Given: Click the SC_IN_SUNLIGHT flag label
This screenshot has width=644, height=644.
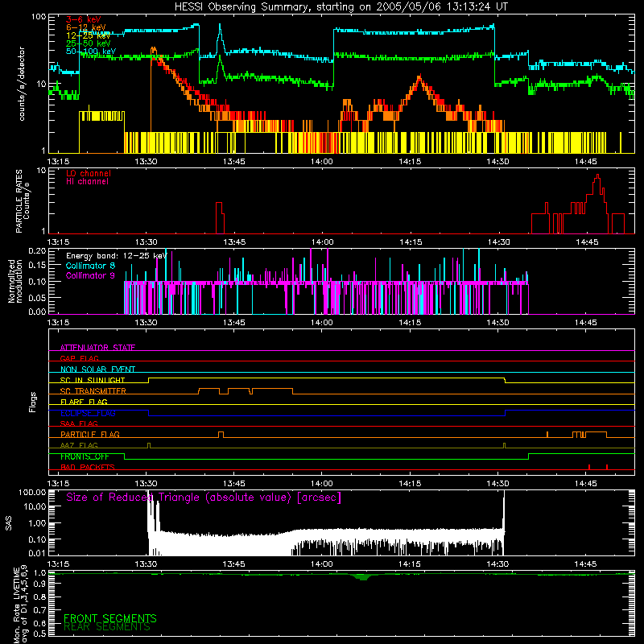Looking at the screenshot, I should (x=93, y=380).
